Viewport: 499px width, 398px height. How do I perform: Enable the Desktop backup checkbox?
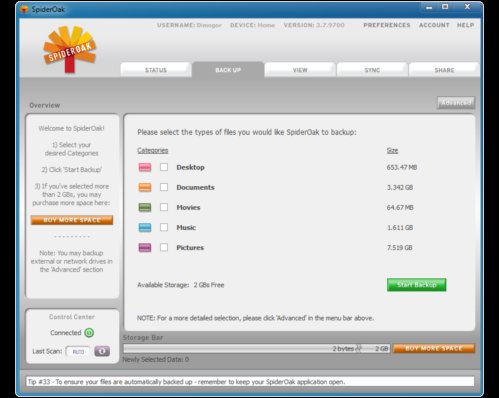coord(164,167)
